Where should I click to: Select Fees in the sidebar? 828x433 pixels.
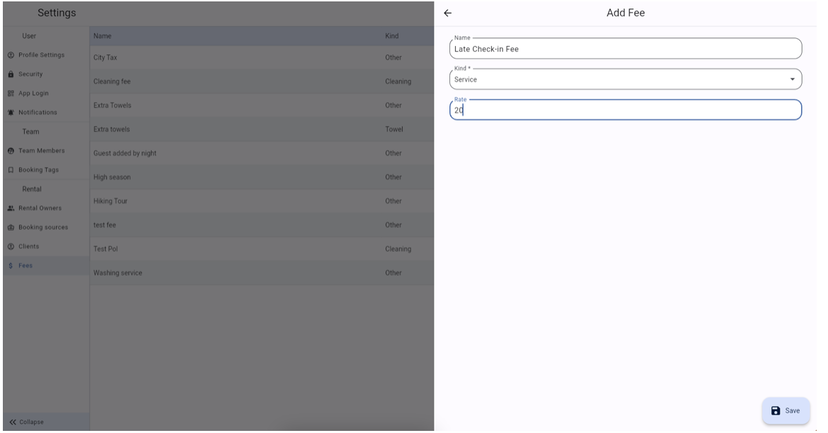[x=46, y=266]
